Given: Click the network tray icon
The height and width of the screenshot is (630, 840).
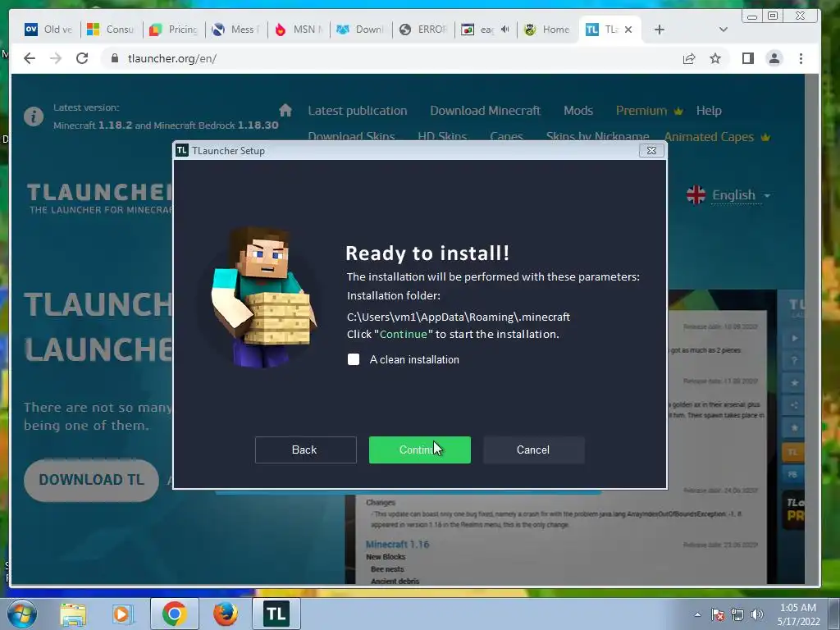Looking at the screenshot, I should pos(737,614).
